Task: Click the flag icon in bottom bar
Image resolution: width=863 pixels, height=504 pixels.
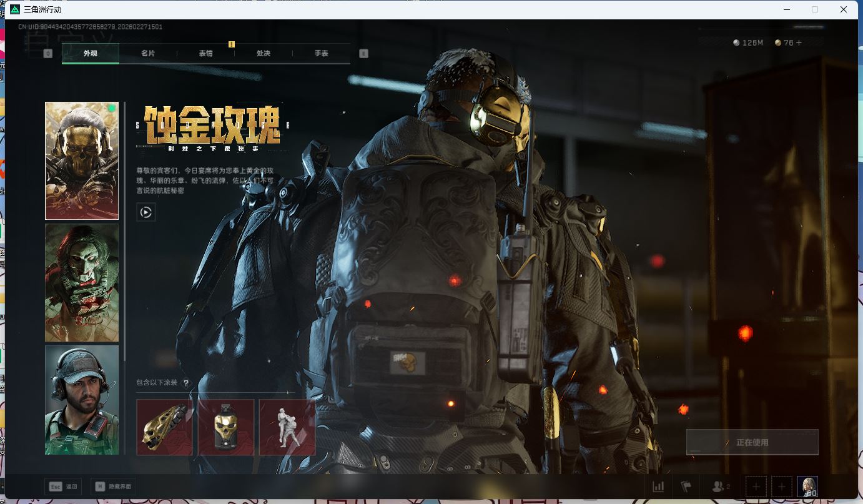Action: click(x=686, y=487)
